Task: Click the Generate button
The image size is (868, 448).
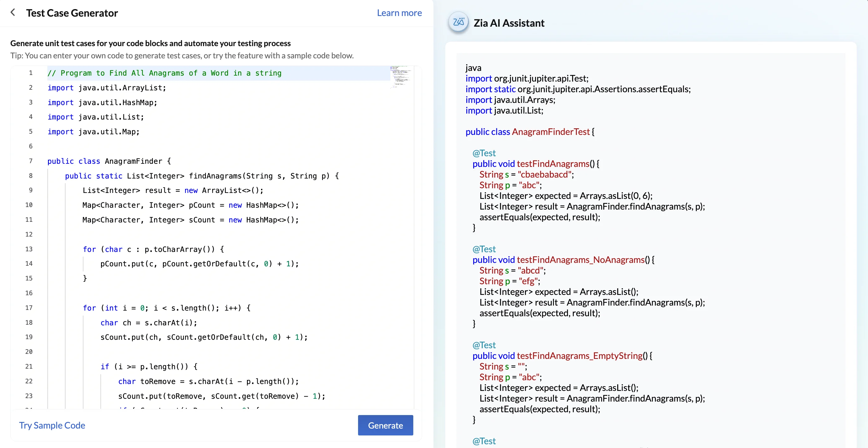Action: point(385,425)
